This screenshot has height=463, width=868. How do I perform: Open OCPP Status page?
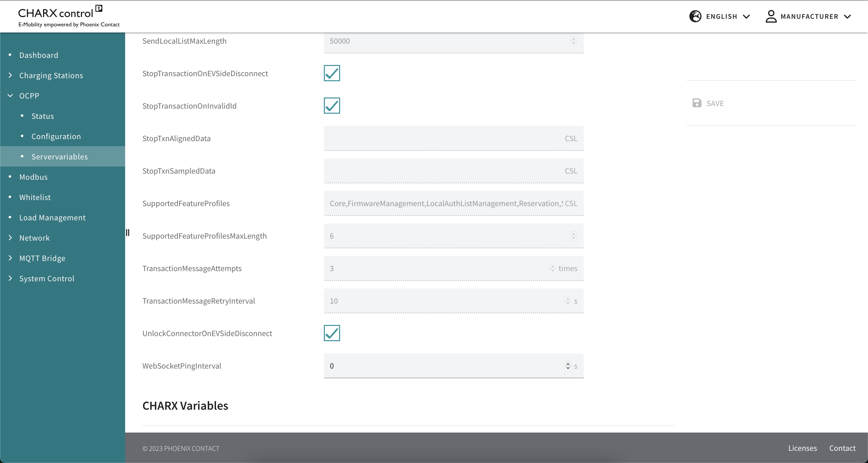click(42, 116)
